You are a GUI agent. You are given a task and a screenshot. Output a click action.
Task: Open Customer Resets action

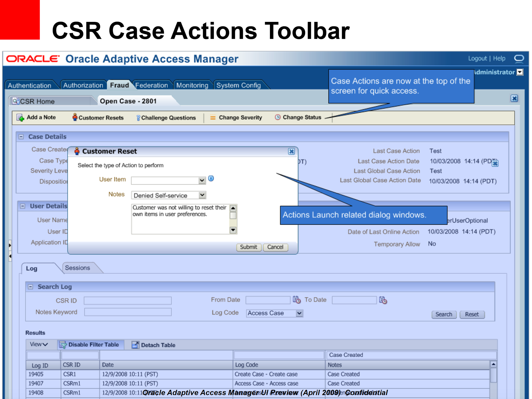(98, 117)
